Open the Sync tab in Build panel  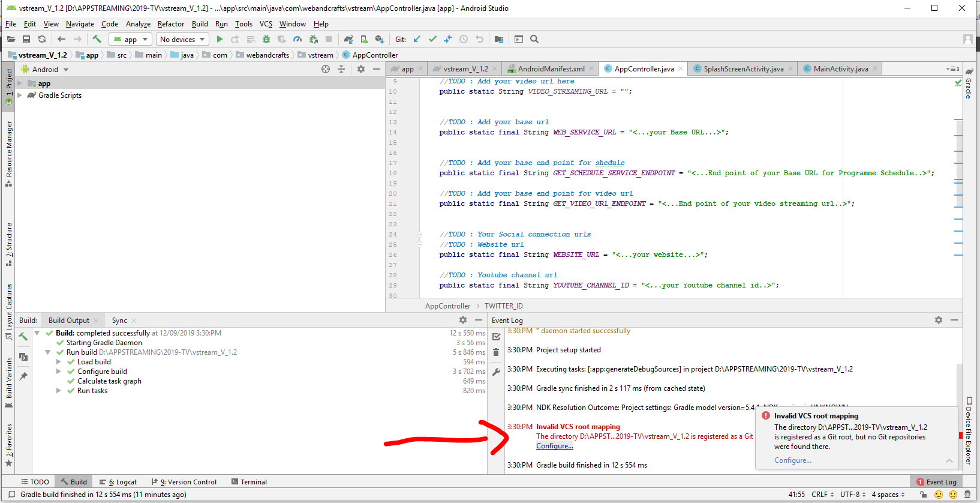pyautogui.click(x=119, y=321)
